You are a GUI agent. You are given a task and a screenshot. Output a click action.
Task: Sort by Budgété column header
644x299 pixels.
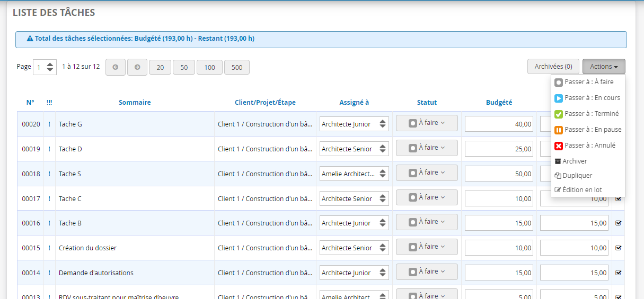[x=499, y=103]
